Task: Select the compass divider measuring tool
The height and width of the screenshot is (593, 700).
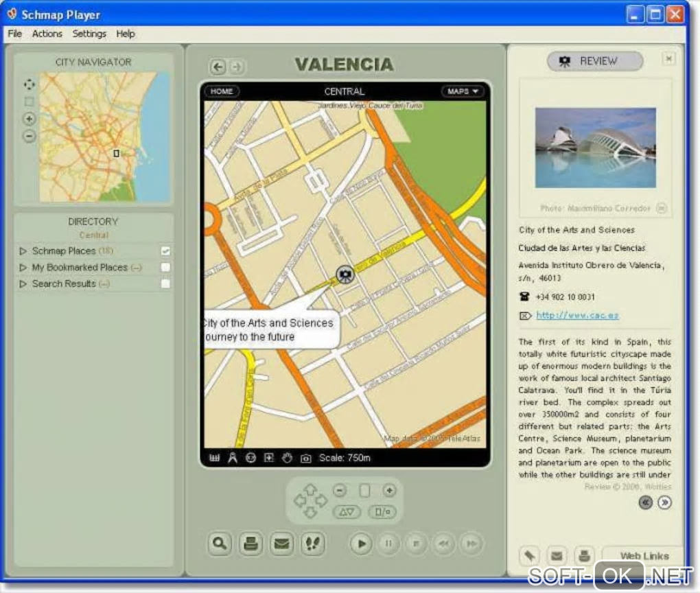Action: tap(233, 458)
